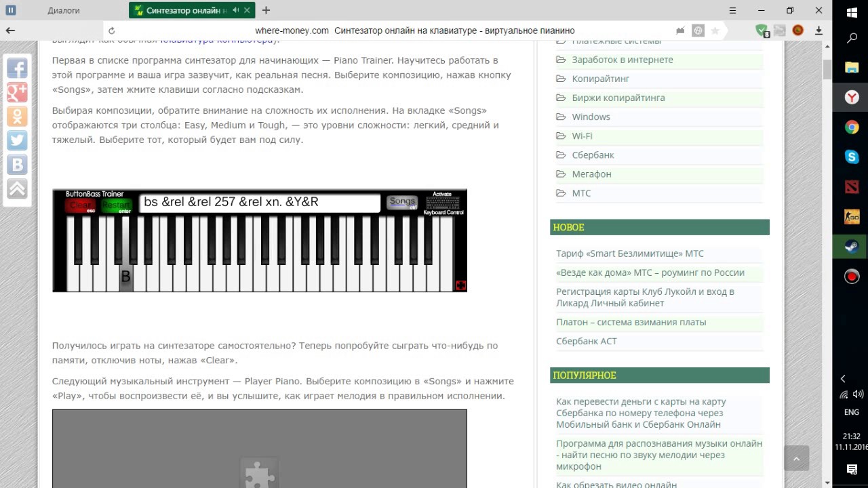Share the page on Twitter
Viewport: 868px width, 488px height.
click(17, 140)
